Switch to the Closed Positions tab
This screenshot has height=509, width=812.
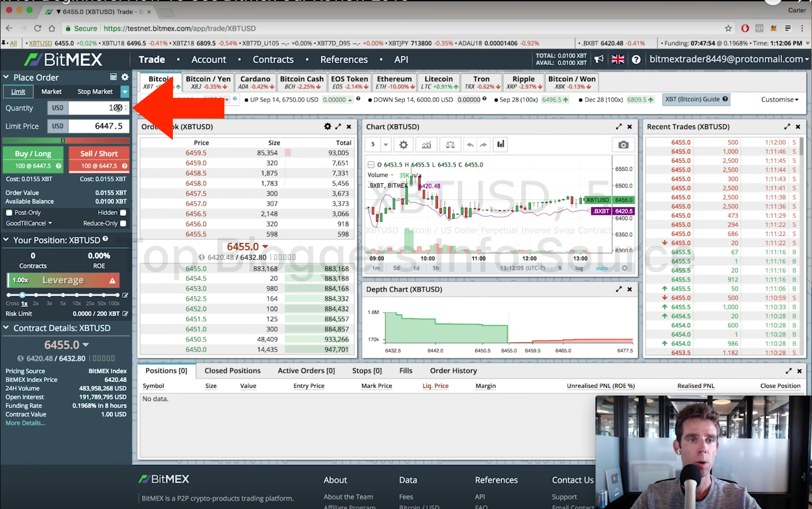click(x=232, y=371)
